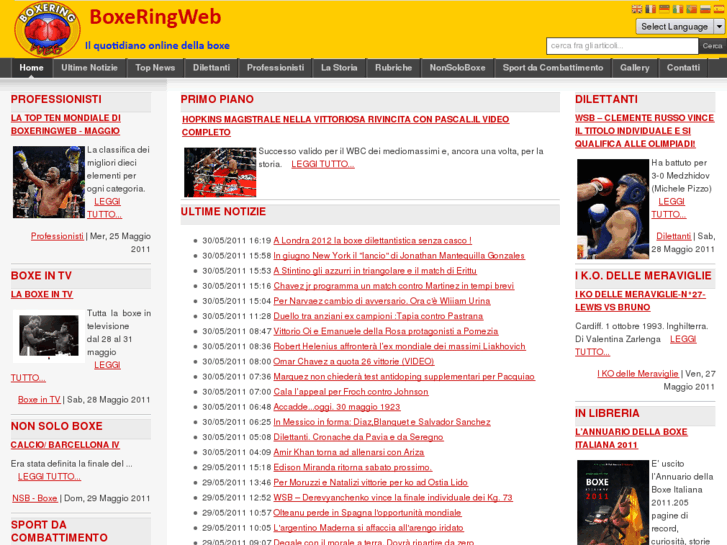Switch language with the UK flag
This screenshot has height=545, width=727.
click(x=637, y=9)
